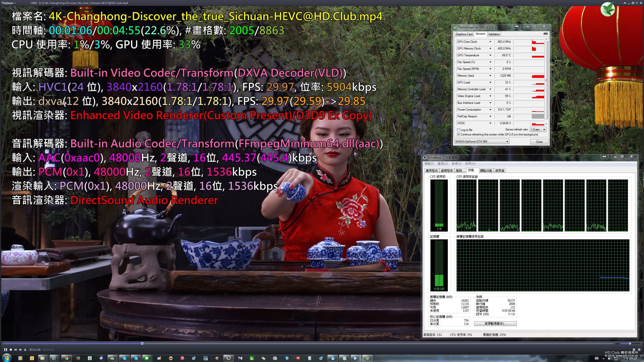The width and height of the screenshot is (644, 362).
Task: Select GPU-Z Sensors tab
Action: tap(480, 34)
